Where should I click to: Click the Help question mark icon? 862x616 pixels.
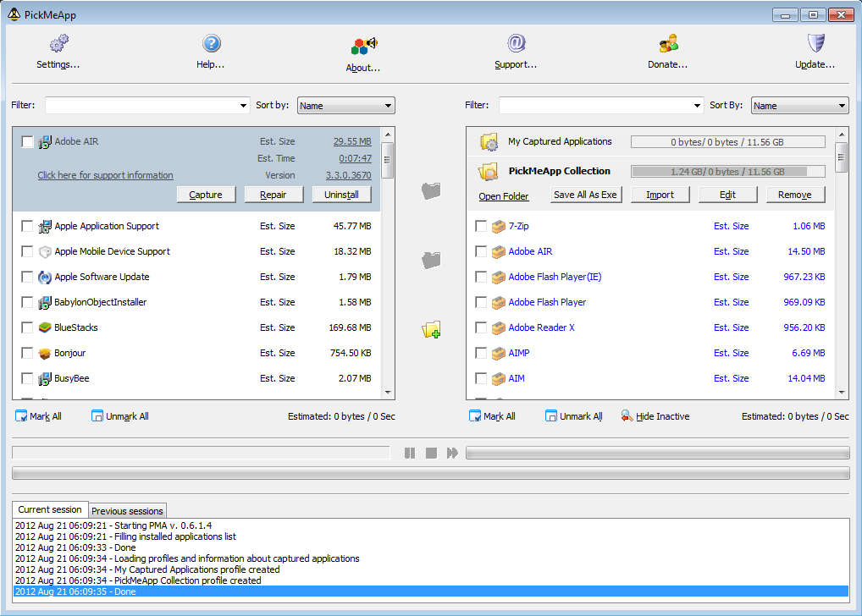click(x=211, y=43)
